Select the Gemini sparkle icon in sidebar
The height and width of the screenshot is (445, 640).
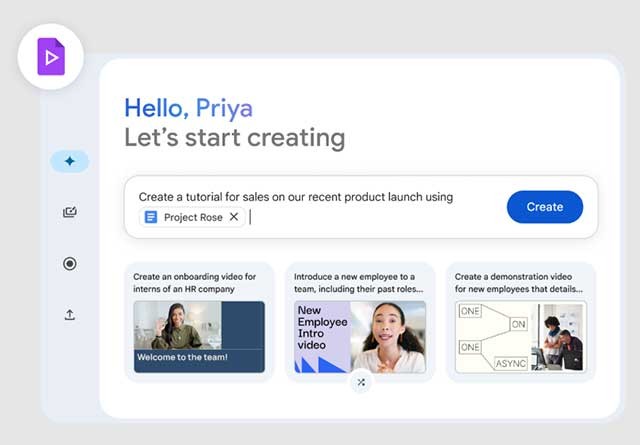(x=69, y=161)
